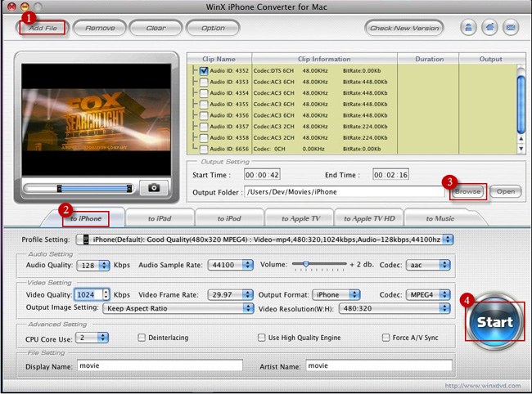Check the Audio ID 4355 checkbox

point(204,105)
